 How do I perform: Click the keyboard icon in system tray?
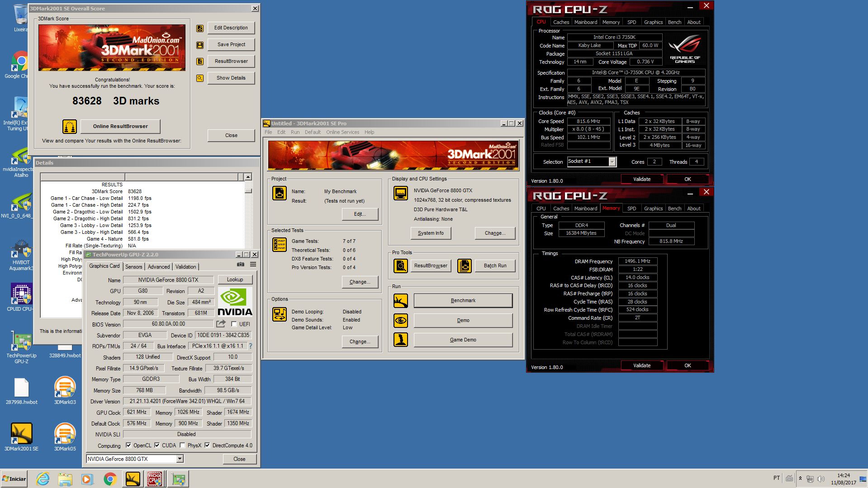point(789,479)
